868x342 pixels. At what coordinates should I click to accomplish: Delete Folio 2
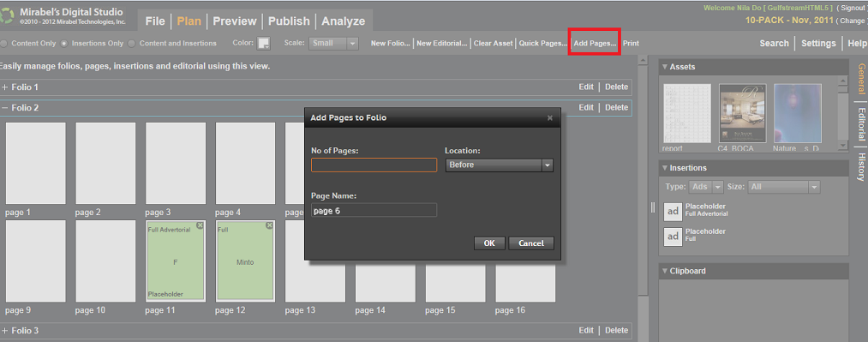coord(617,107)
